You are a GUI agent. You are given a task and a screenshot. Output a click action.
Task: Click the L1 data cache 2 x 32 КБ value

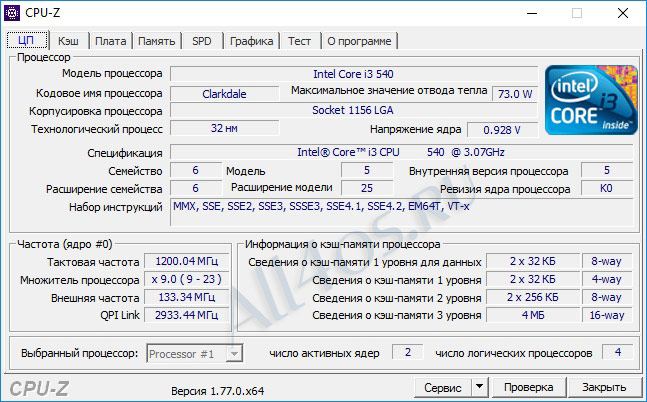click(x=532, y=261)
